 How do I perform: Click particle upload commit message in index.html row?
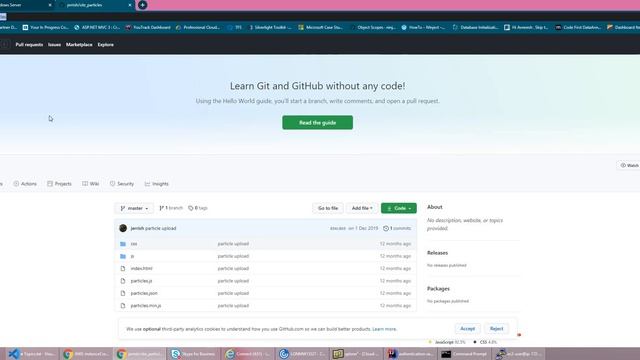pyautogui.click(x=233, y=268)
